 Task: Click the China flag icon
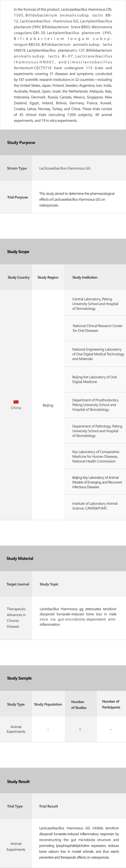16,402
